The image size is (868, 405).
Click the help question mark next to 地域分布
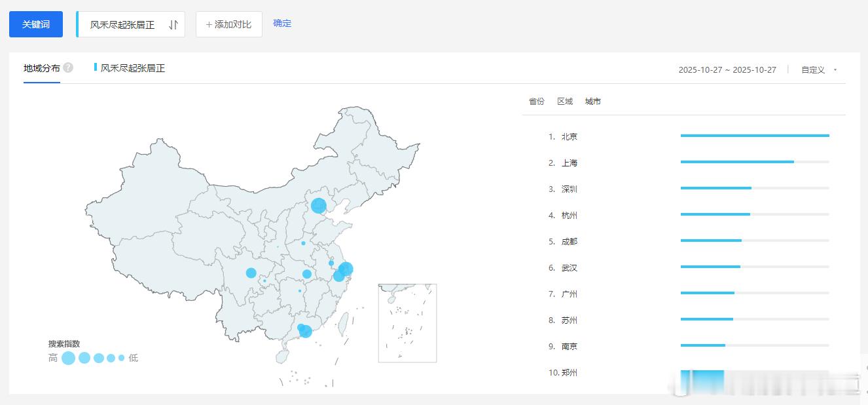click(68, 67)
